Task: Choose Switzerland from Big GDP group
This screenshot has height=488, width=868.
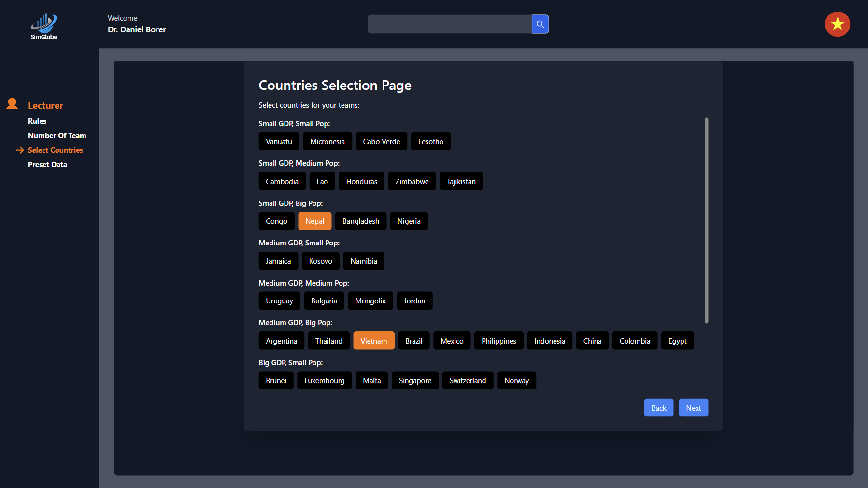Action: coord(467,381)
